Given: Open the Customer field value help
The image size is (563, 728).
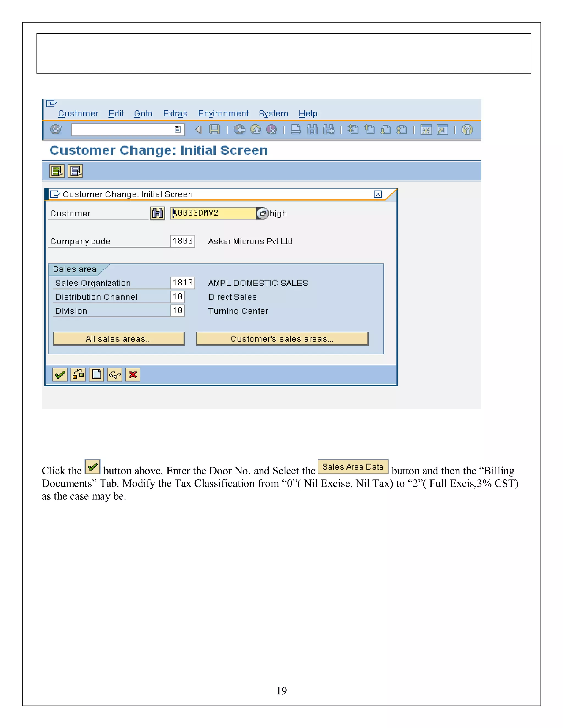Looking at the screenshot, I should 263,213.
